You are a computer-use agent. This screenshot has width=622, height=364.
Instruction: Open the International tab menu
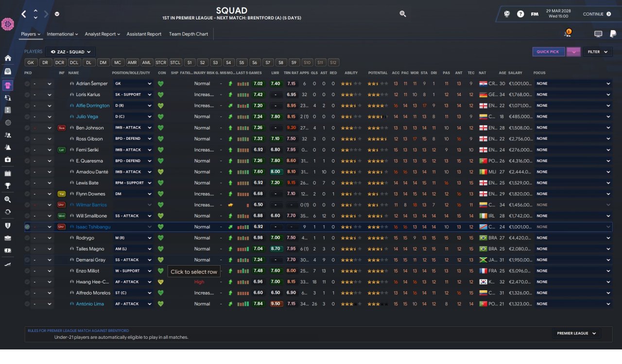pyautogui.click(x=62, y=34)
